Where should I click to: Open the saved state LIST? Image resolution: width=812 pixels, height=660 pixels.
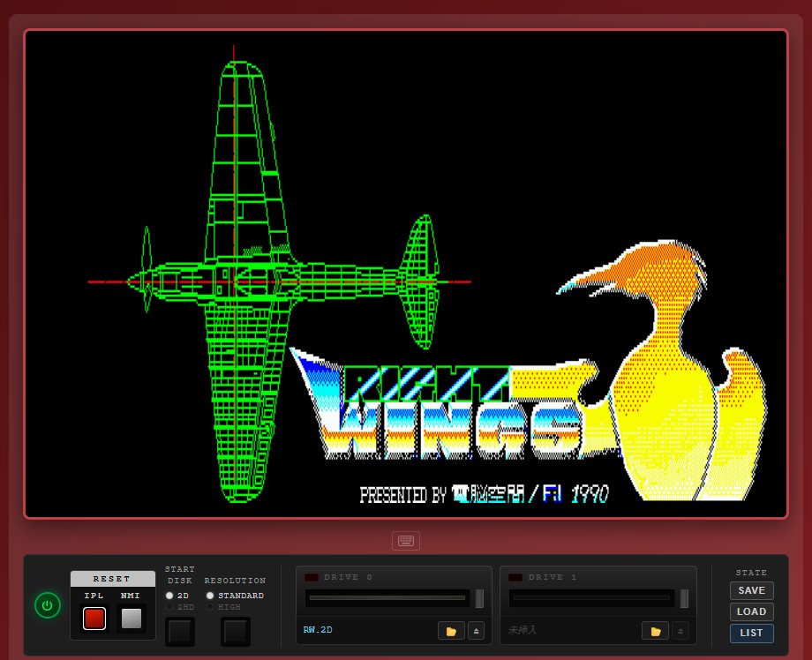pos(751,633)
